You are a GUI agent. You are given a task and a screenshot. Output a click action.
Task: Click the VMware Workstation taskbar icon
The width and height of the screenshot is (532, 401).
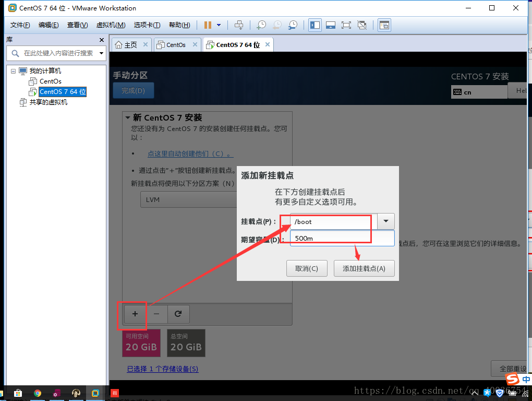tap(95, 393)
